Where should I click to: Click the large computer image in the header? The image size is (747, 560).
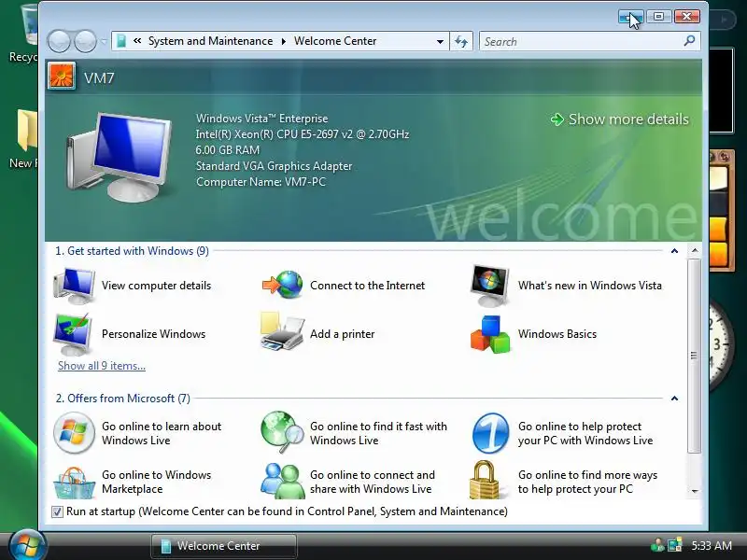tap(120, 156)
